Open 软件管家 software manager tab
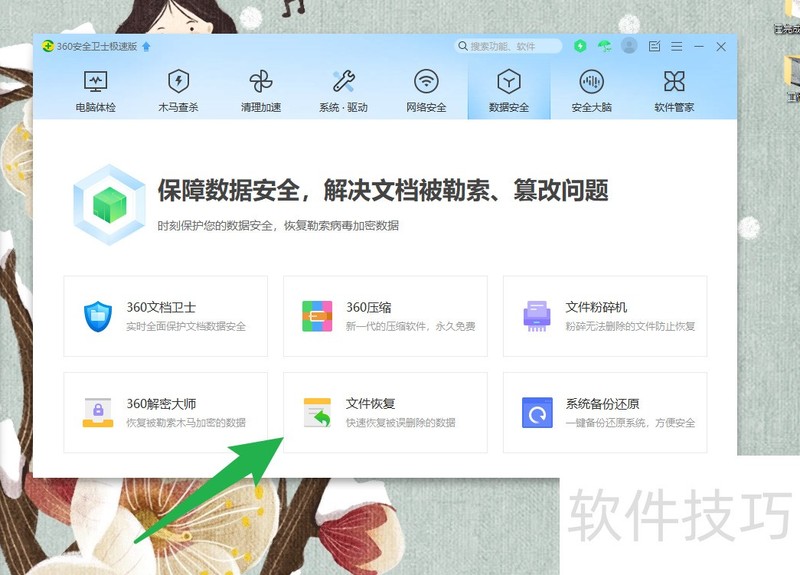Viewport: 800px width, 575px height. click(x=674, y=91)
